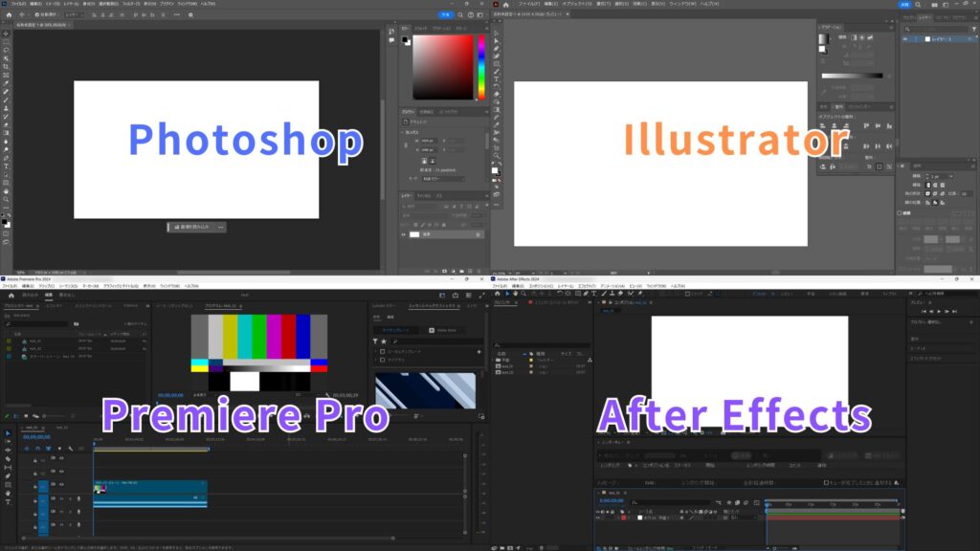Open the color mode dropdown in Photoshop properties
The image size is (980, 551).
(x=443, y=179)
